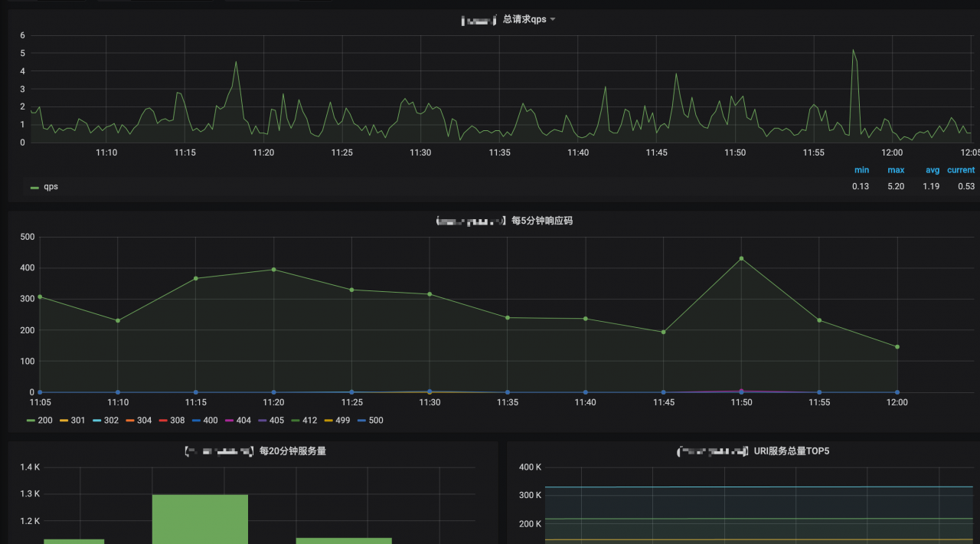The image size is (980, 544).
Task: Click the magenta color line beside 404
Action: point(229,421)
